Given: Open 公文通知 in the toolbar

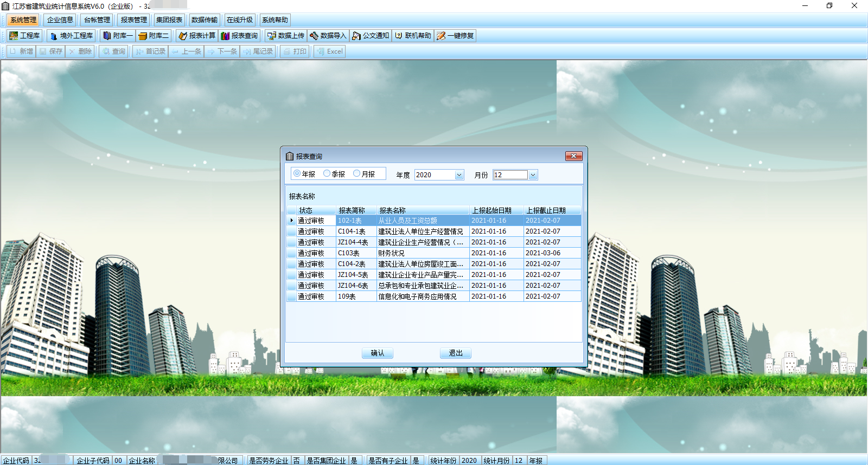Looking at the screenshot, I should coord(371,36).
